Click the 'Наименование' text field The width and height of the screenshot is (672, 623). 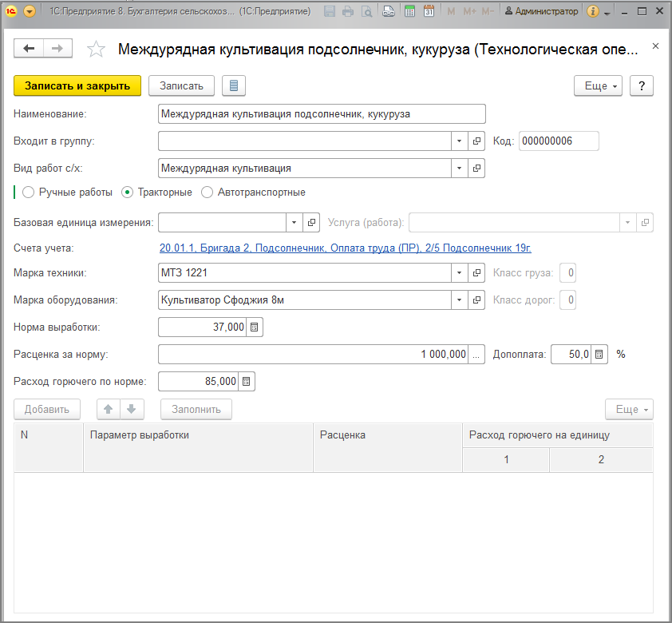click(322, 114)
